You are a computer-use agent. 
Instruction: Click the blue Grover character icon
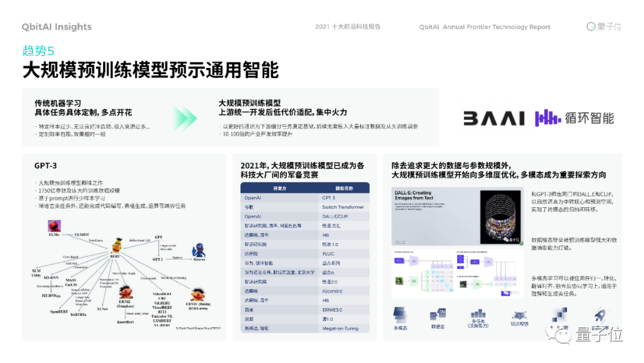pyautogui.click(x=199, y=250)
